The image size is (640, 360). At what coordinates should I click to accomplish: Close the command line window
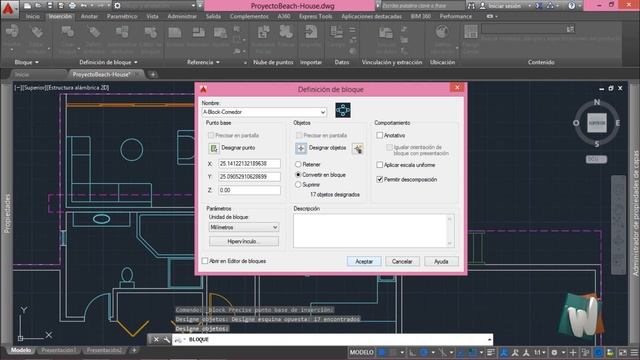(x=156, y=339)
